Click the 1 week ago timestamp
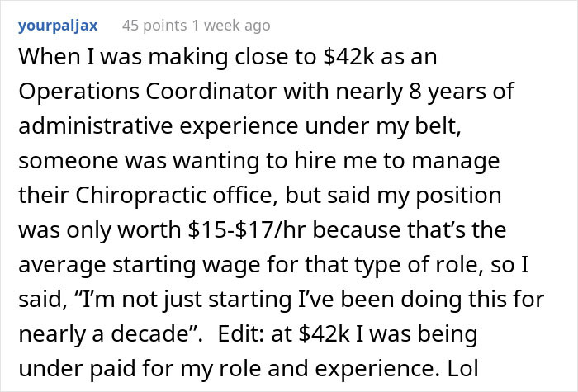 pyautogui.click(x=235, y=26)
